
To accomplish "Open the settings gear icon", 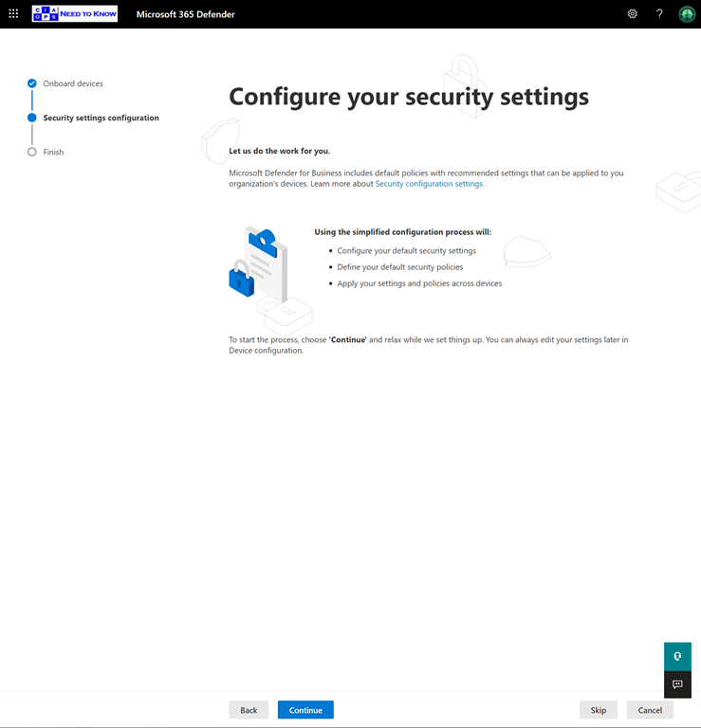I will pos(633,14).
